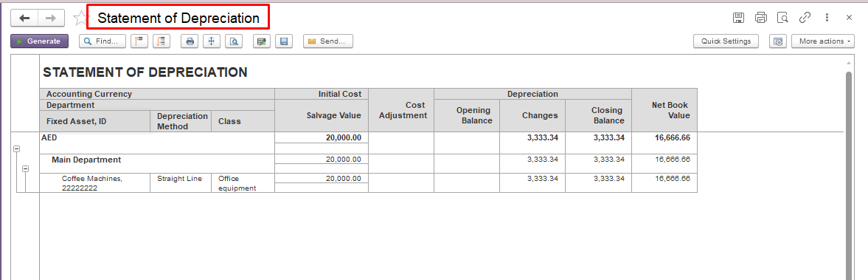Click the Fixed Asset, ID header cell

coord(94,121)
